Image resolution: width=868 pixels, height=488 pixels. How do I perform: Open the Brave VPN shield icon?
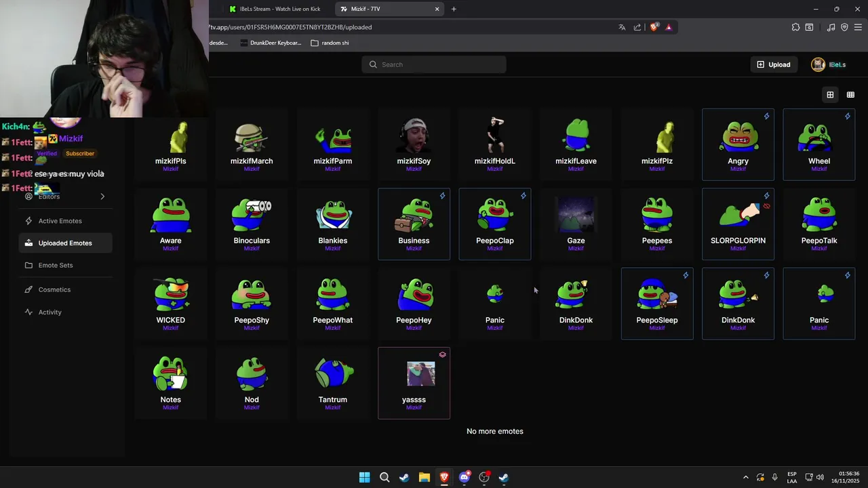(844, 27)
